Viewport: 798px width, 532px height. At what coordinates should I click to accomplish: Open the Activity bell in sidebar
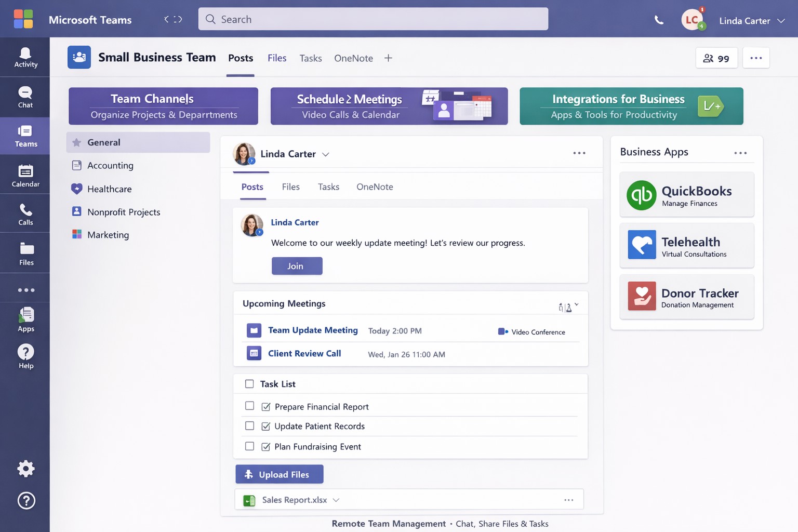tap(25, 57)
